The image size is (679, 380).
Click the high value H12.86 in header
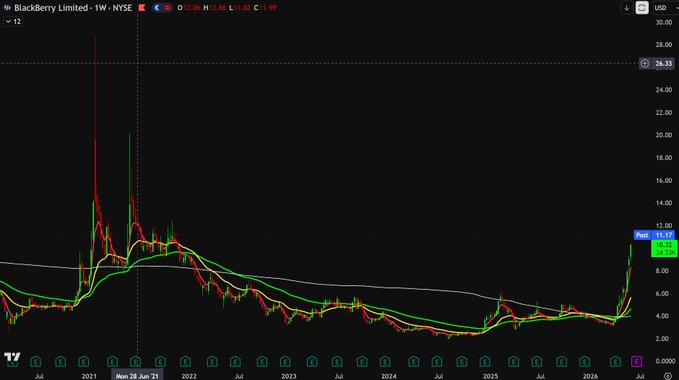(x=215, y=8)
